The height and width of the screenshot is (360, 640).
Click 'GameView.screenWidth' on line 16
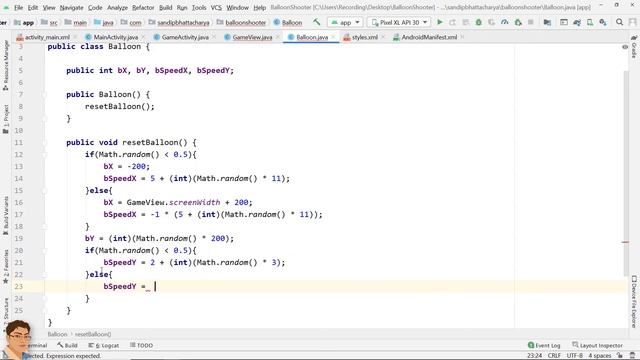coord(173,202)
